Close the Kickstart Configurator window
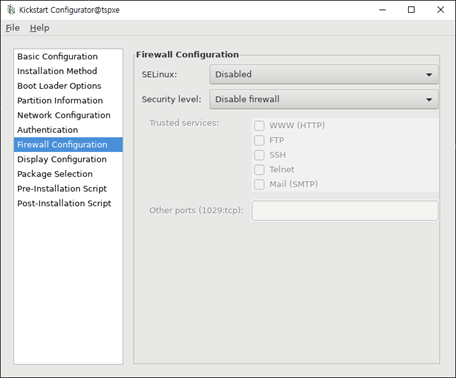The image size is (456, 378). coord(440,10)
